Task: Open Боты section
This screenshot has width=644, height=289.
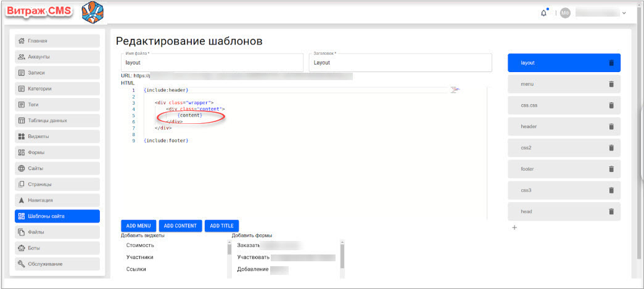Action: tap(57, 248)
